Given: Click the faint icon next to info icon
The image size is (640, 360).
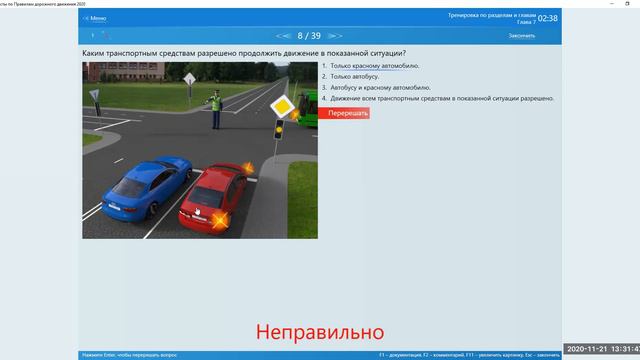Looking at the screenshot, I should click(x=105, y=36).
